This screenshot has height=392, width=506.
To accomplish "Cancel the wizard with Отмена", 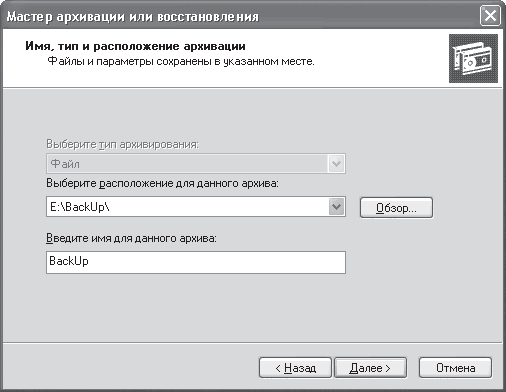I will (455, 368).
